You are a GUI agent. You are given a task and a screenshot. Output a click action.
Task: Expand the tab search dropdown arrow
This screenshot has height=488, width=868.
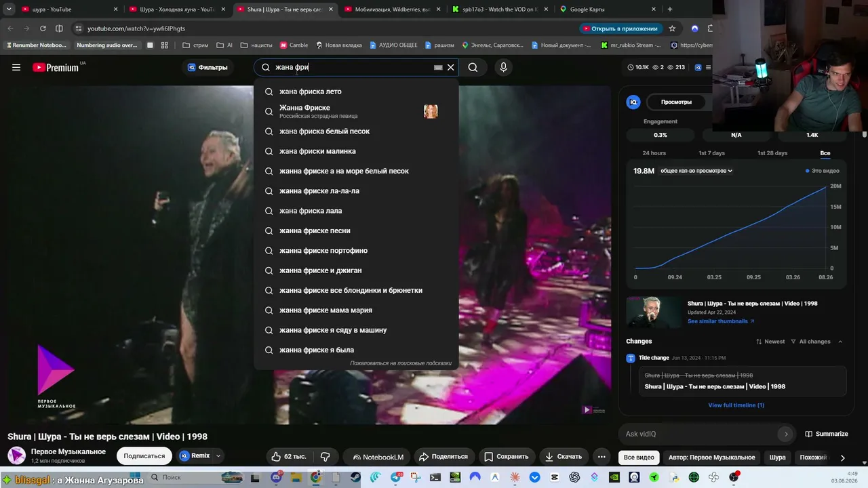point(9,9)
